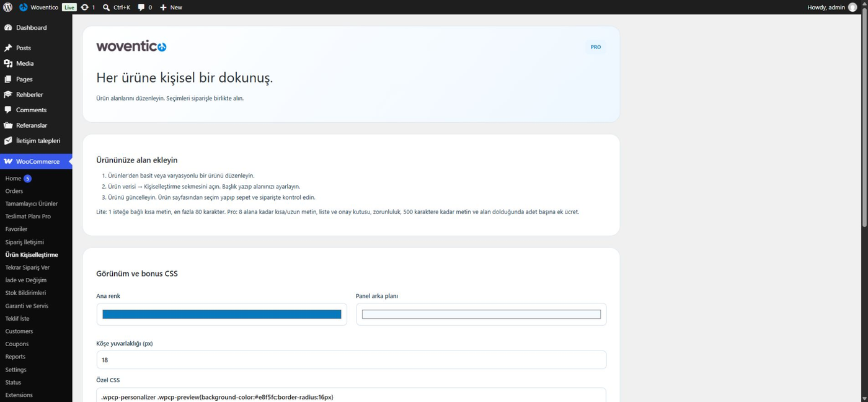
Task: Click the Dashboard gauge icon
Action: point(8,28)
